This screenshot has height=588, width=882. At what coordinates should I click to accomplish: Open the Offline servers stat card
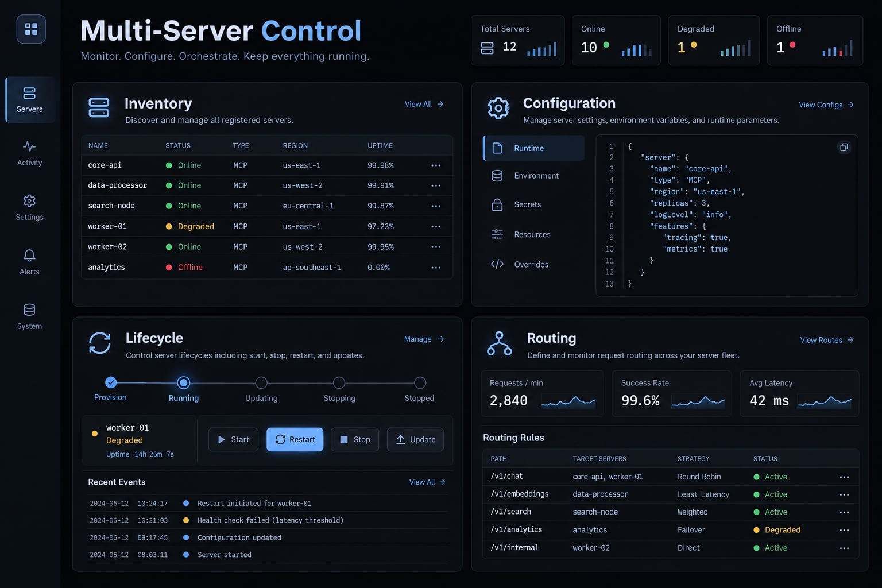pos(815,40)
